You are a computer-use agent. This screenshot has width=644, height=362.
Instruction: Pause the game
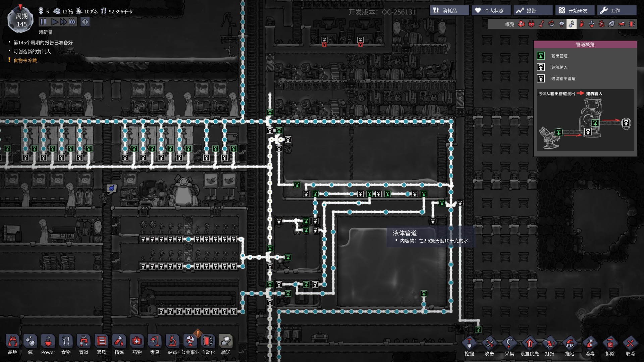[x=43, y=22]
